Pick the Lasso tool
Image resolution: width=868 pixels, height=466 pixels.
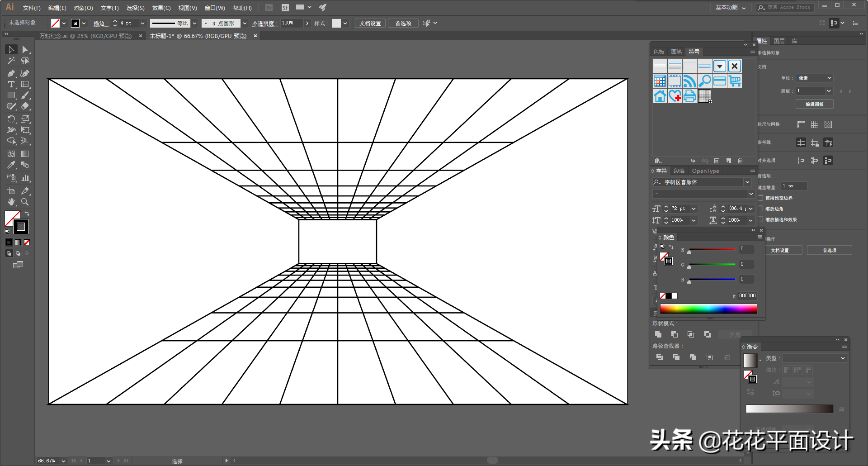(x=25, y=61)
